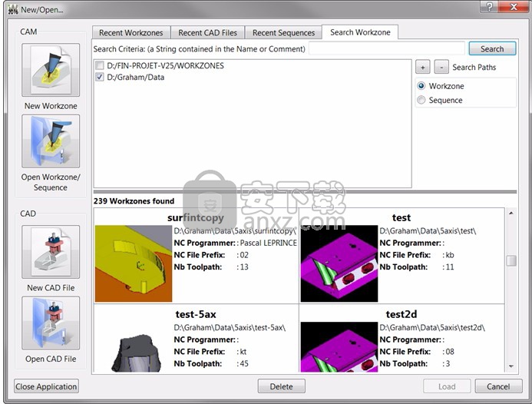Click the Load button
Viewport: 532px width, 404px height.
[447, 386]
